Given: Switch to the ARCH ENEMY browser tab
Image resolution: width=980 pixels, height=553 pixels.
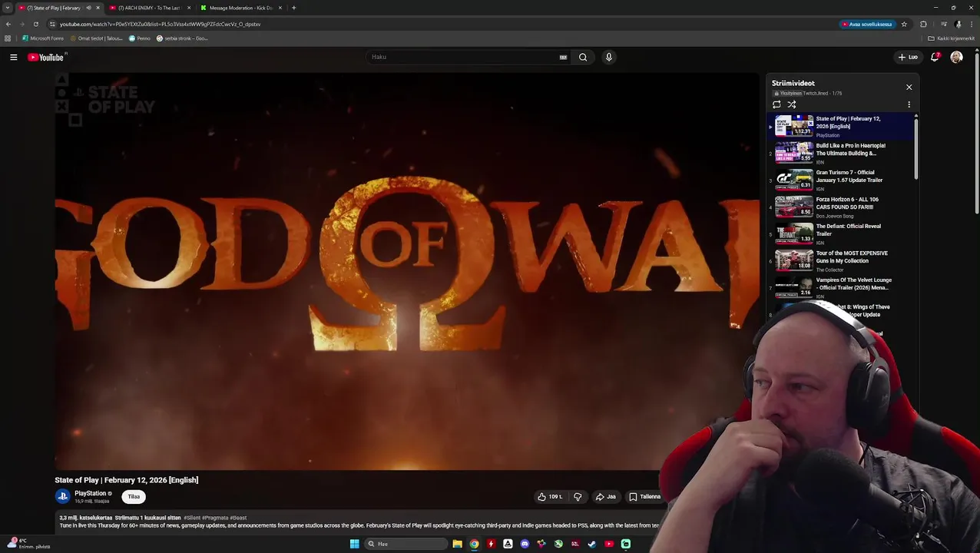Looking at the screenshot, I should click(149, 8).
